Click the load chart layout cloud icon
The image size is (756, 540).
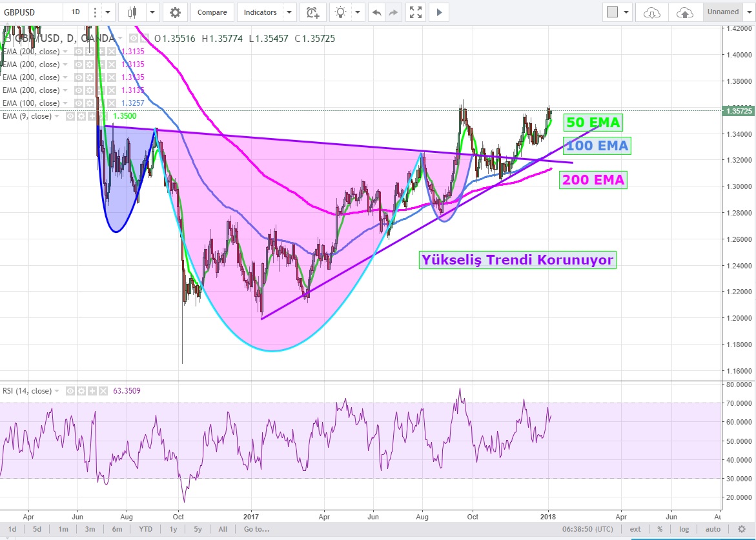(x=653, y=12)
